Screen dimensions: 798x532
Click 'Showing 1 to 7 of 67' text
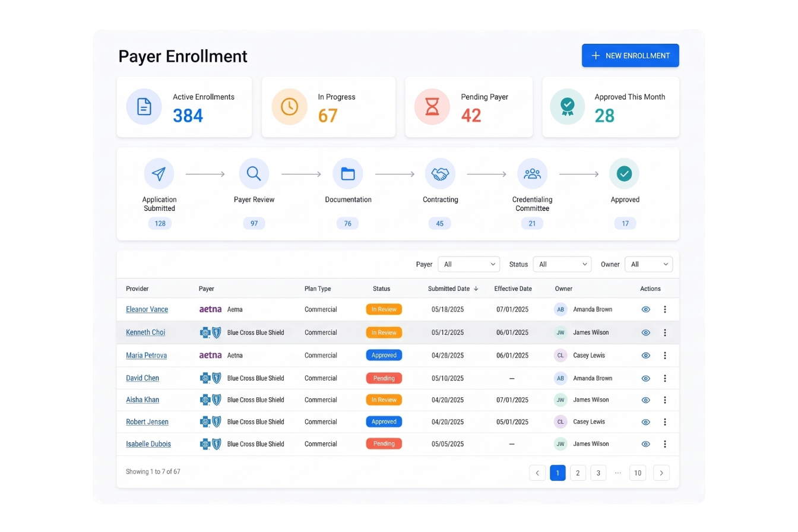pos(153,472)
